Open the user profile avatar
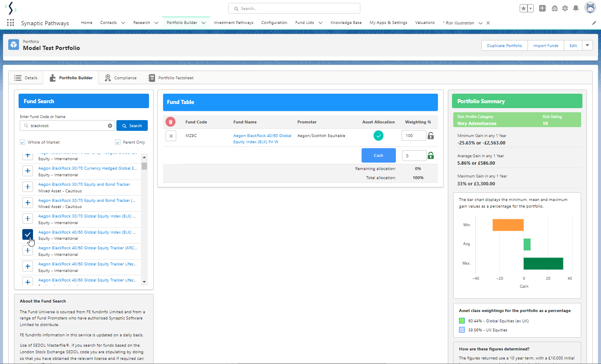 pyautogui.click(x=590, y=8)
